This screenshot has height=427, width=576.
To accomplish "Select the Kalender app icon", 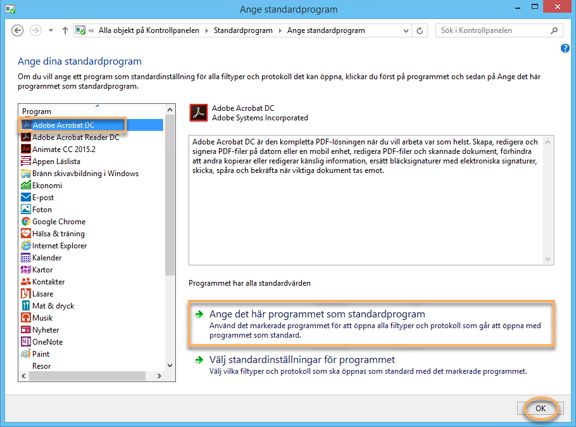I will point(26,258).
